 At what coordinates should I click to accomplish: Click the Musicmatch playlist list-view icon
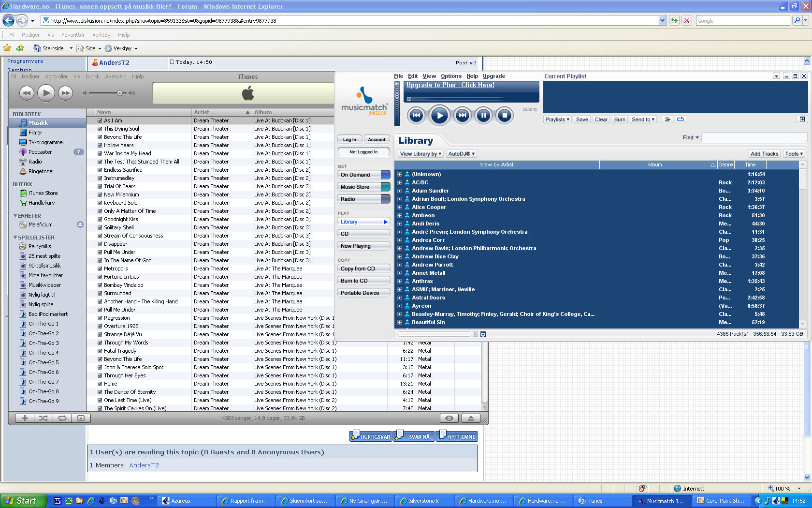[667, 120]
